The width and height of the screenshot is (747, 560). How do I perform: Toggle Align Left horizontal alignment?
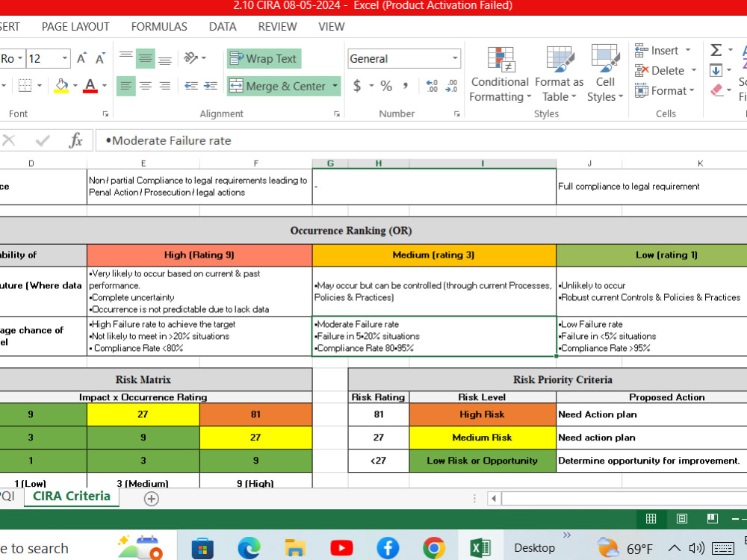125,86
